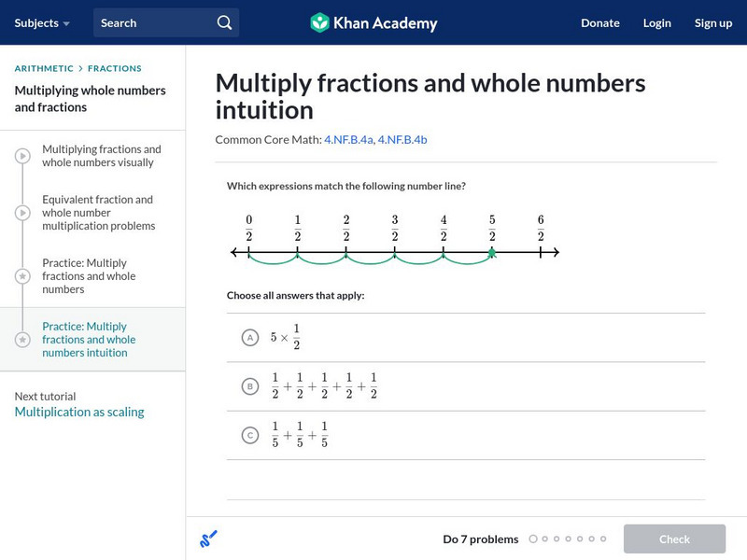747x560 pixels.
Task: Click the green point on the number line
Action: [x=492, y=252]
